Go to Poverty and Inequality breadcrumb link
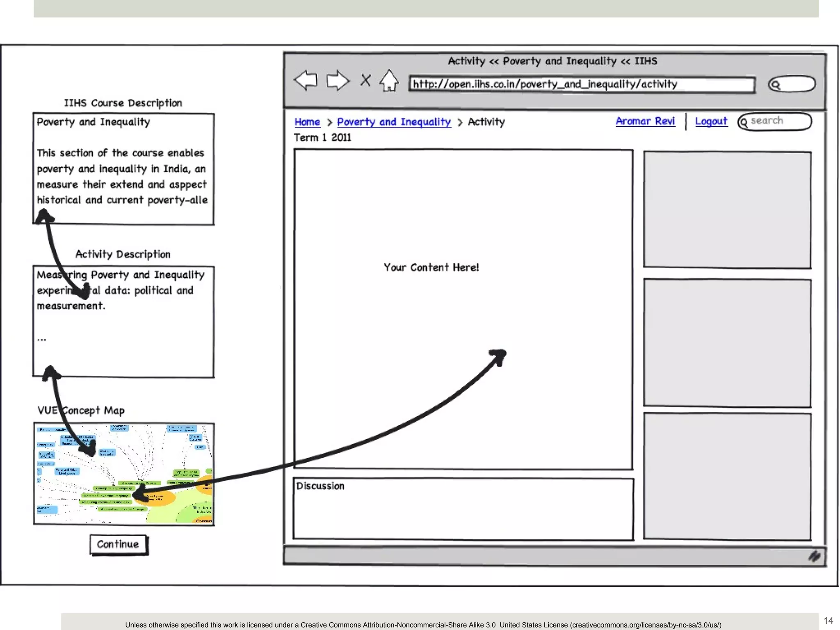 pos(394,122)
